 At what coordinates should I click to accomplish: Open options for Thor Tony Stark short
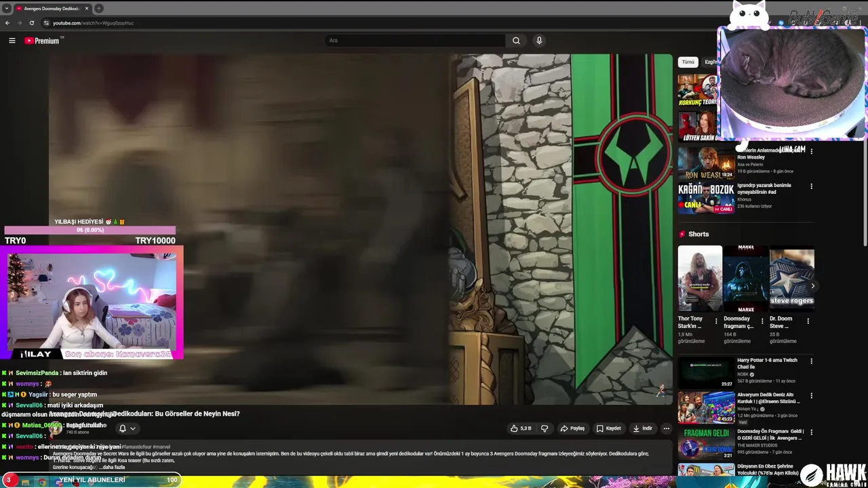pyautogui.click(x=716, y=321)
